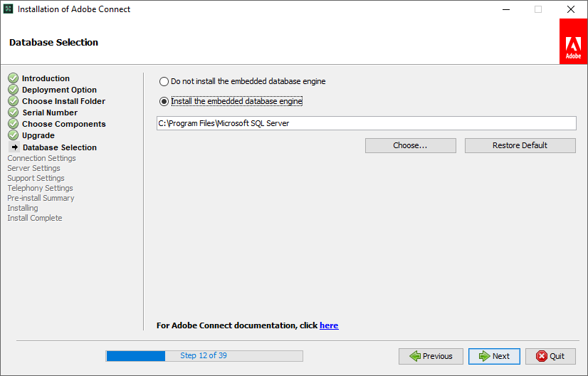The height and width of the screenshot is (376, 588).
Task: Click the 'Upgrade' step label
Action: (38, 135)
